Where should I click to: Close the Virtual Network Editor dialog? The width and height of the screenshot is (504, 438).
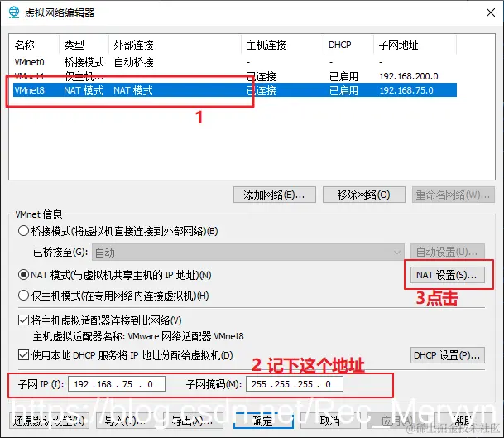pos(491,12)
